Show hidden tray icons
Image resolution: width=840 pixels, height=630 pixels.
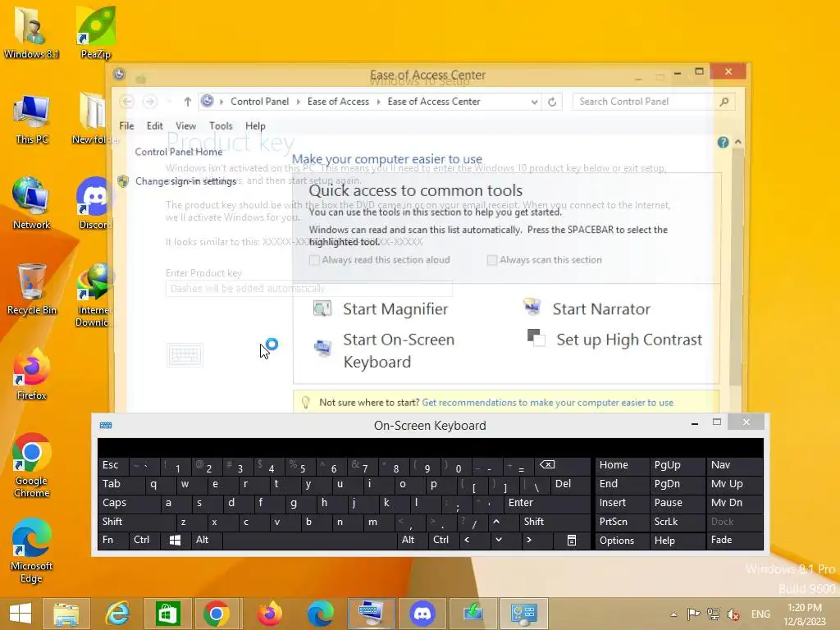point(673,614)
